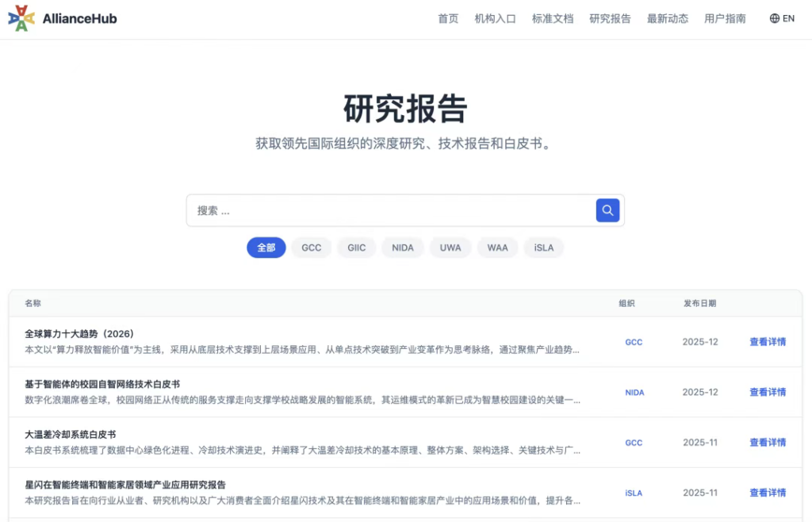Click the iSLA organization tag in 星闪 row
The height and width of the screenshot is (522, 812).
(633, 493)
